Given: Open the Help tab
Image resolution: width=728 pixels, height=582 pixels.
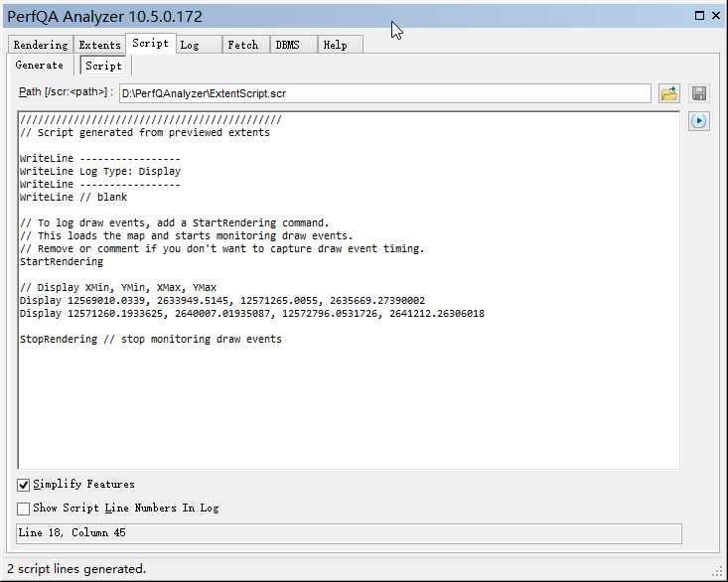Looking at the screenshot, I should (340, 45).
